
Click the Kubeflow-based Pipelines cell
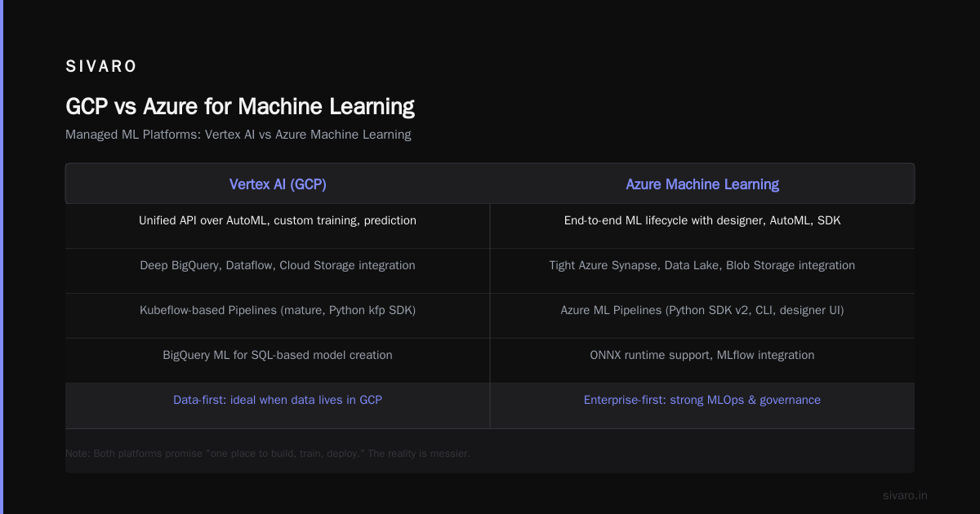278,310
